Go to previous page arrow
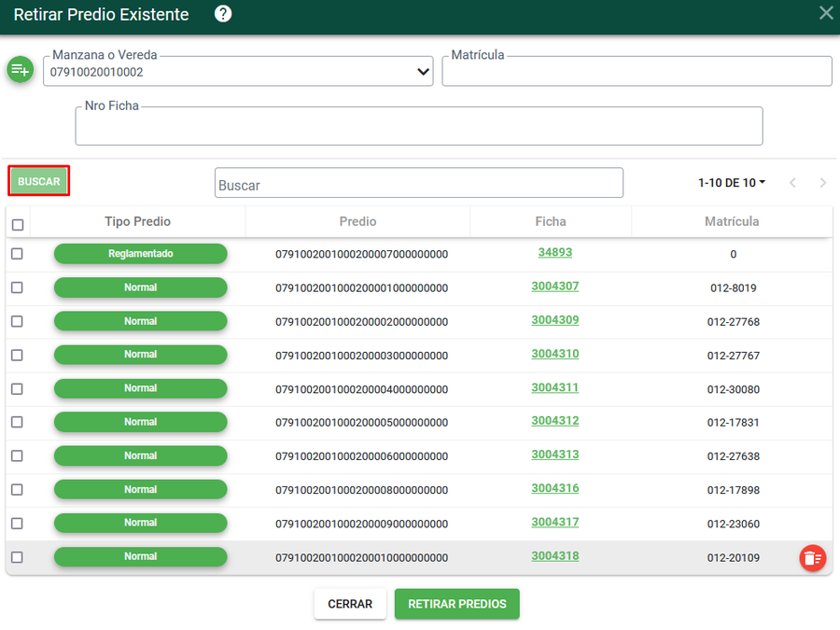 [x=792, y=183]
